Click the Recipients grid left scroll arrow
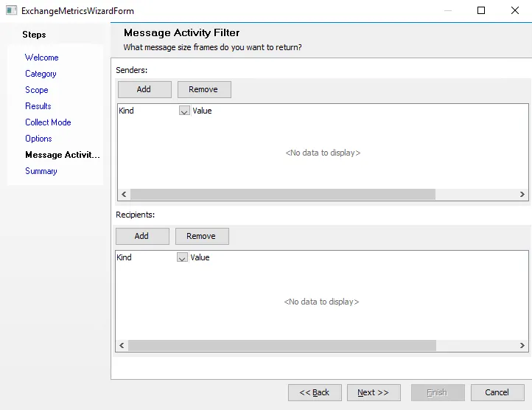This screenshot has height=410, width=532. (122, 345)
